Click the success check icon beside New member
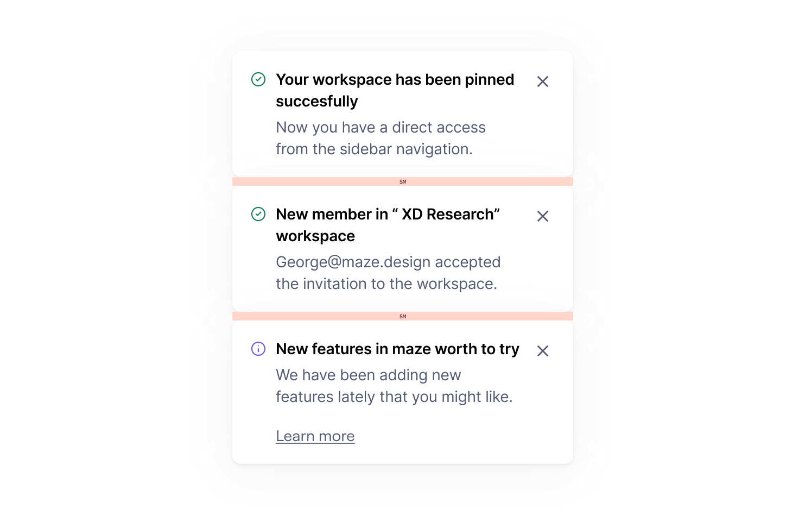Image resolution: width=812 pixels, height=528 pixels. [x=258, y=214]
